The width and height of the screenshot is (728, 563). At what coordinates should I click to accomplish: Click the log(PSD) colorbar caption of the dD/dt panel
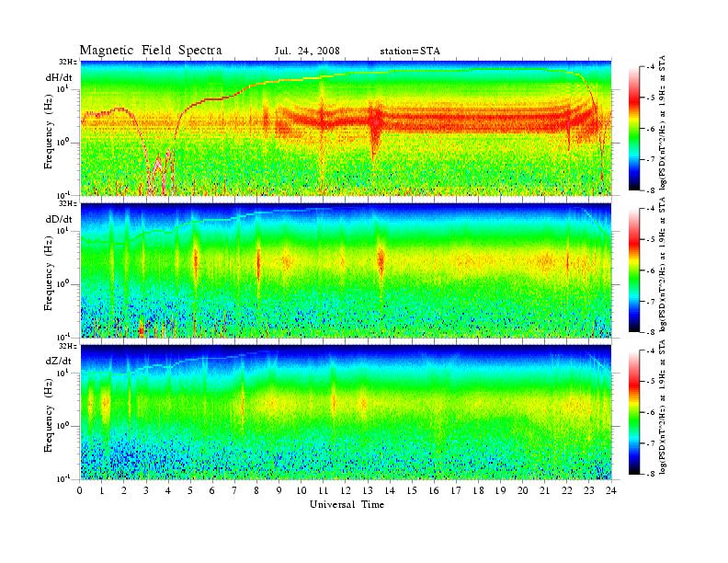[x=663, y=264]
